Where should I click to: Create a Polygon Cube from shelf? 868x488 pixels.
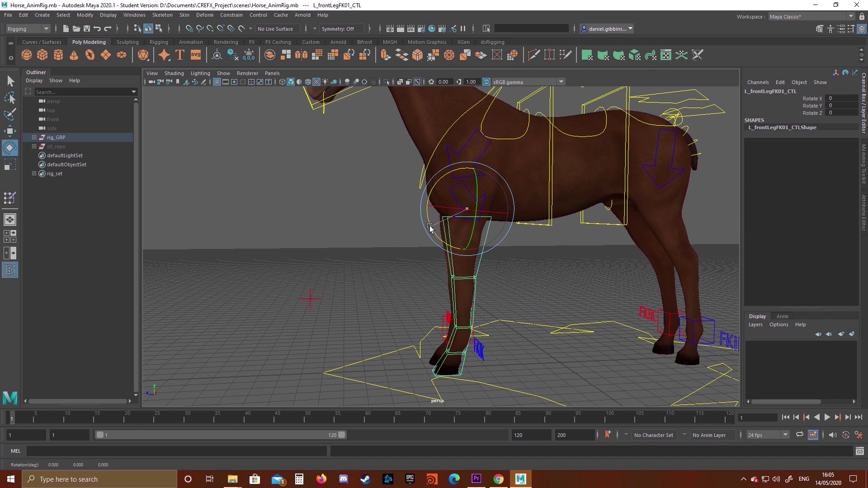42,55
